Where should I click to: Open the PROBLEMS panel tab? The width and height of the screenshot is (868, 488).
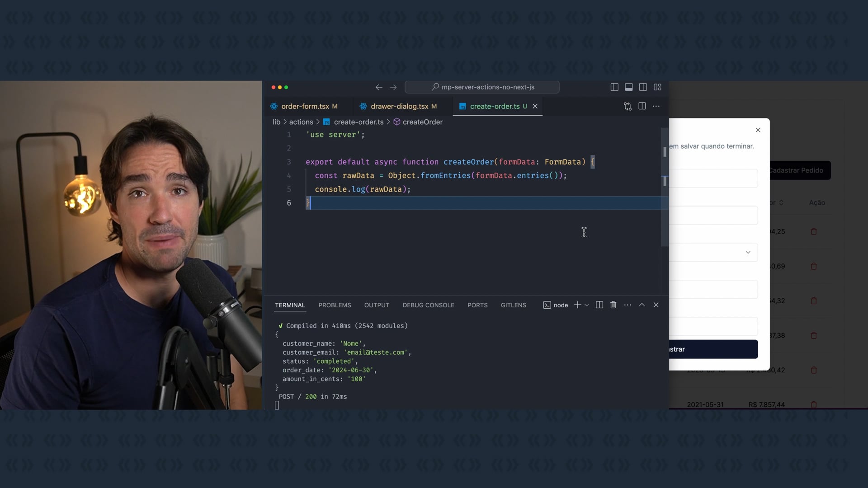(335, 305)
